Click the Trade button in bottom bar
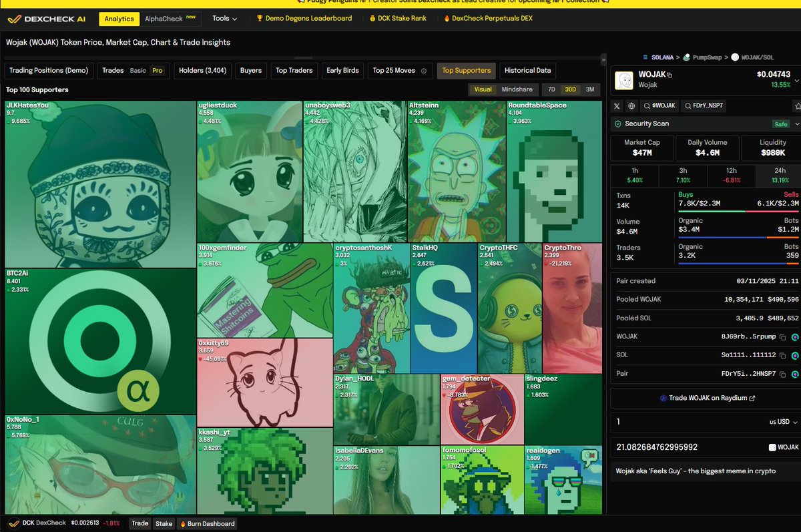 (x=140, y=524)
